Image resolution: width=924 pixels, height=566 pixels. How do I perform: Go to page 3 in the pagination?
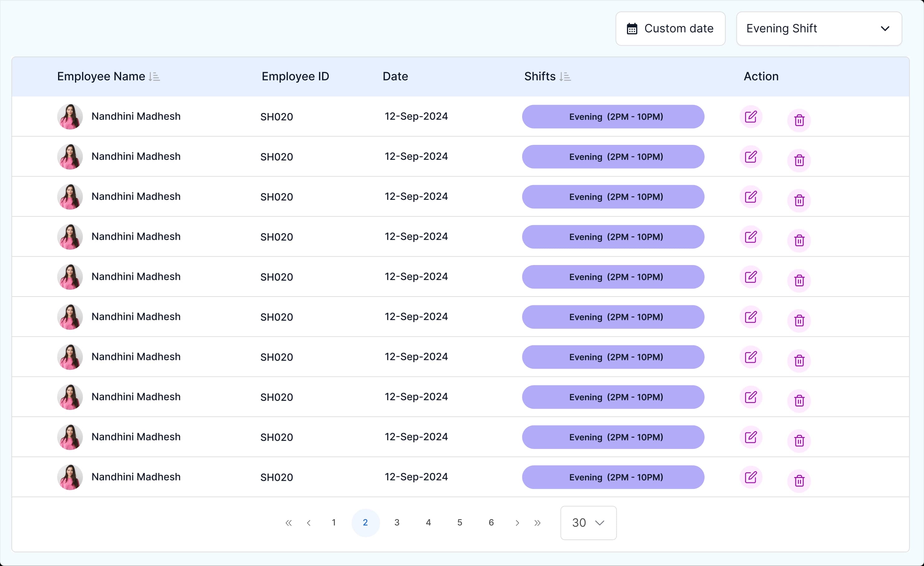397,523
